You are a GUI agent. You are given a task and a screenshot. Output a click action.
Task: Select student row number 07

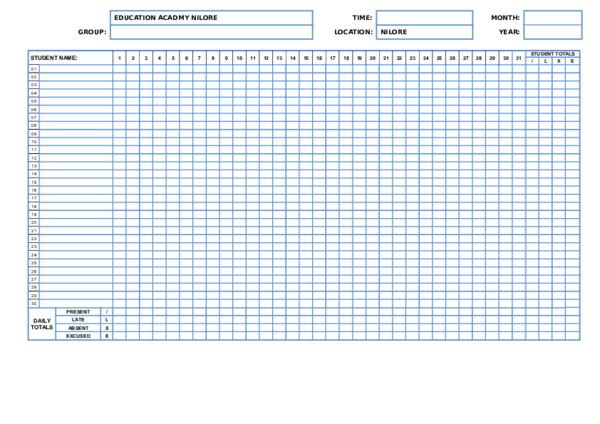(x=34, y=117)
